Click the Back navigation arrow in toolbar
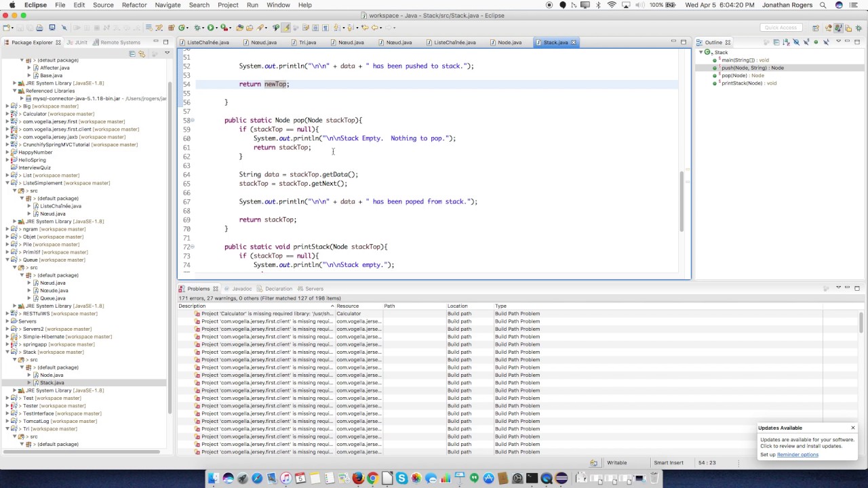The width and height of the screenshot is (868, 488). point(374,28)
